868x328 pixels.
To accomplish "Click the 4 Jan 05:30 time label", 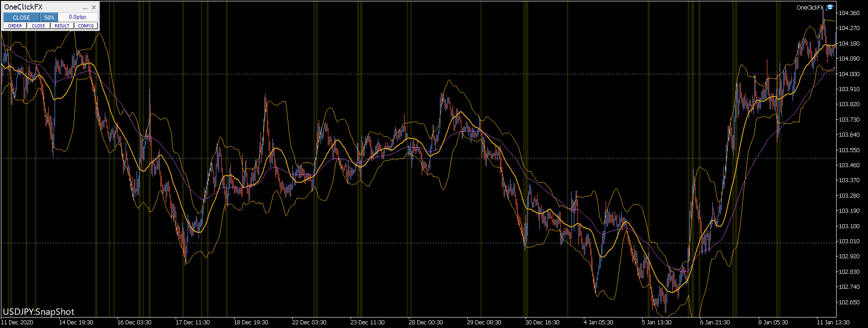I will pos(598,322).
